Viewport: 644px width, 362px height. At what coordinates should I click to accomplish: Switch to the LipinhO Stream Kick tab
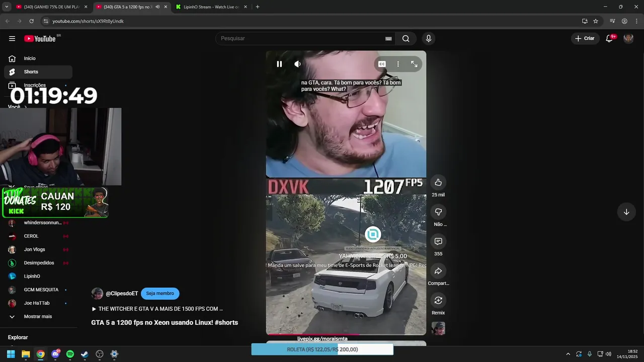211,7
